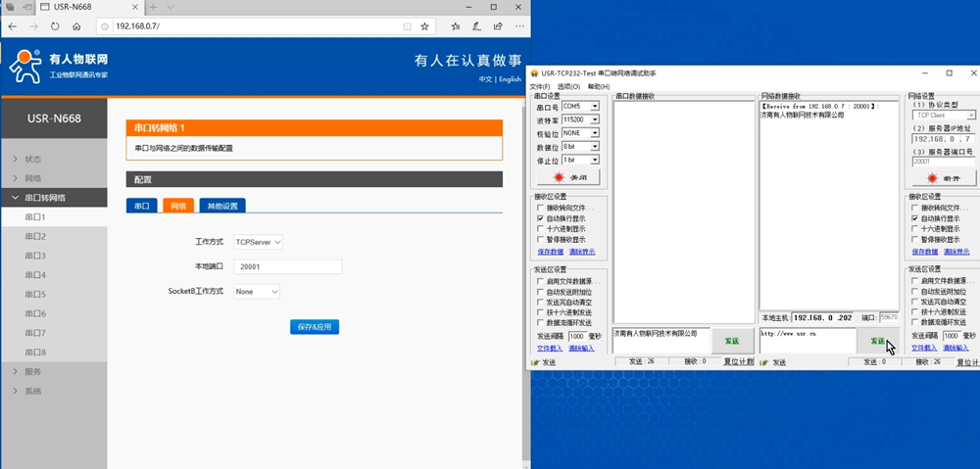Open the 串口号 COM5 dropdown
This screenshot has width=980, height=469.
[x=595, y=106]
